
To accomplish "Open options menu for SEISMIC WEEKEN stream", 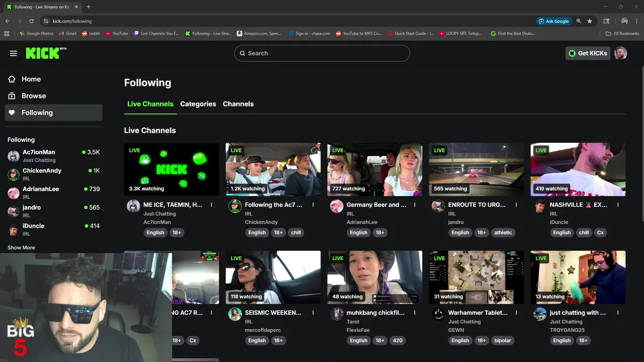I will tap(313, 313).
